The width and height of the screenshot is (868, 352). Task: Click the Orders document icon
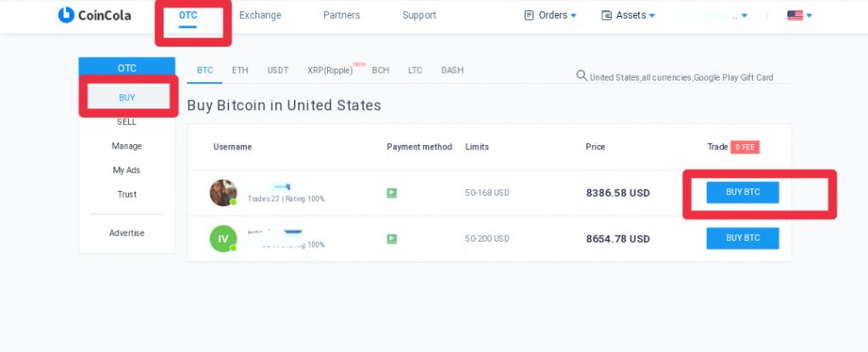(x=529, y=15)
